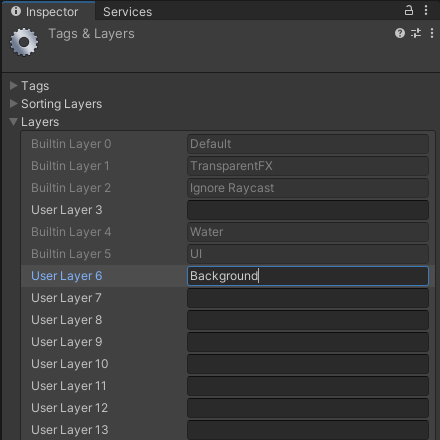
Task: Click the Builtin Layer 4 Water field
Action: pyautogui.click(x=308, y=232)
